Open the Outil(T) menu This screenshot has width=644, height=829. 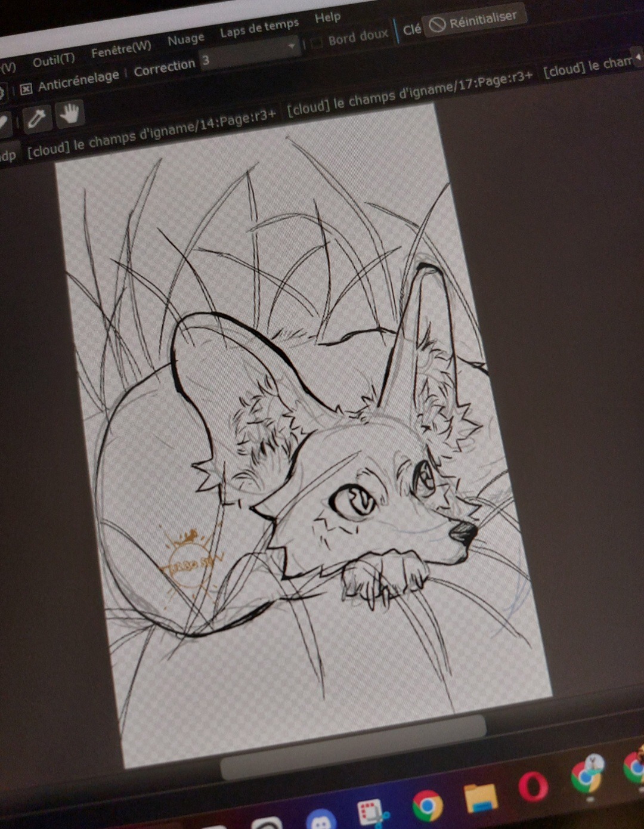pyautogui.click(x=54, y=60)
